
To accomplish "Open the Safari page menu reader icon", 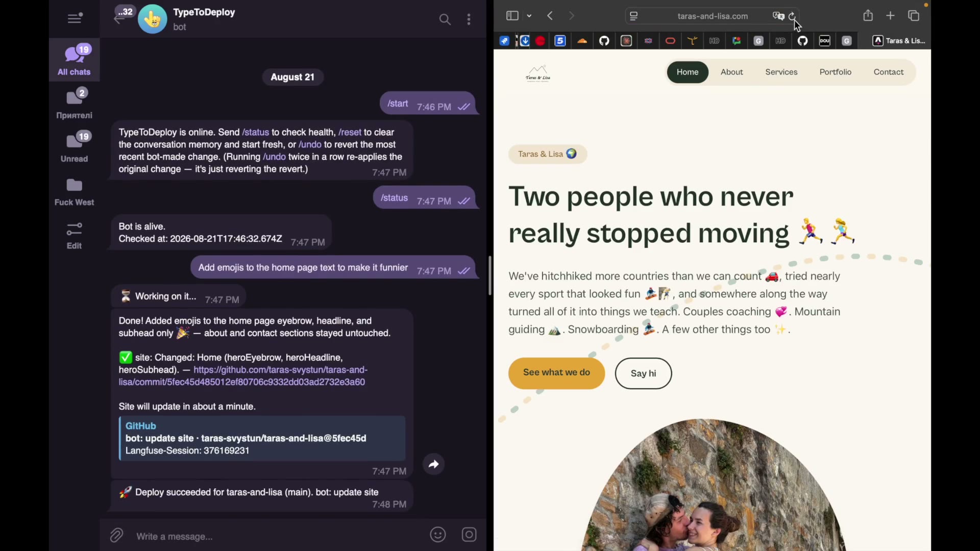I will pyautogui.click(x=634, y=16).
